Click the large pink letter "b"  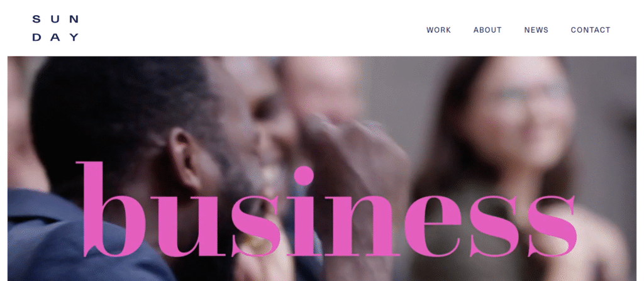pyautogui.click(x=111, y=209)
